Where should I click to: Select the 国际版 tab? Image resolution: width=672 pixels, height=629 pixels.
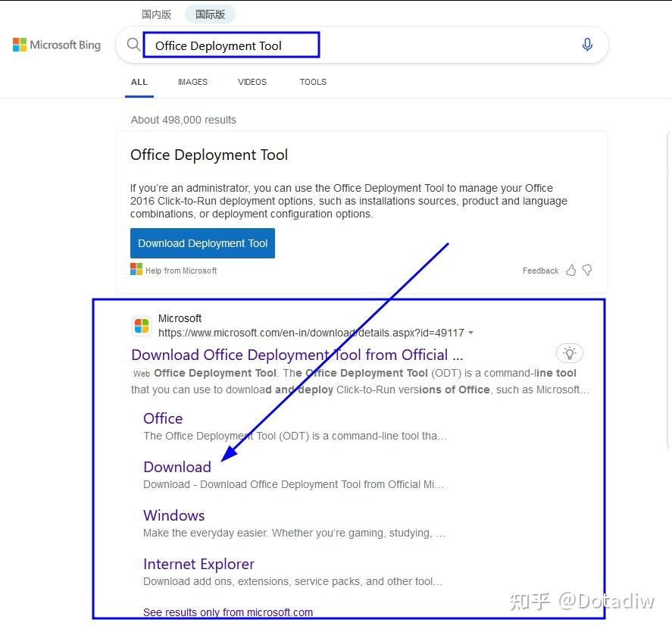pyautogui.click(x=209, y=14)
